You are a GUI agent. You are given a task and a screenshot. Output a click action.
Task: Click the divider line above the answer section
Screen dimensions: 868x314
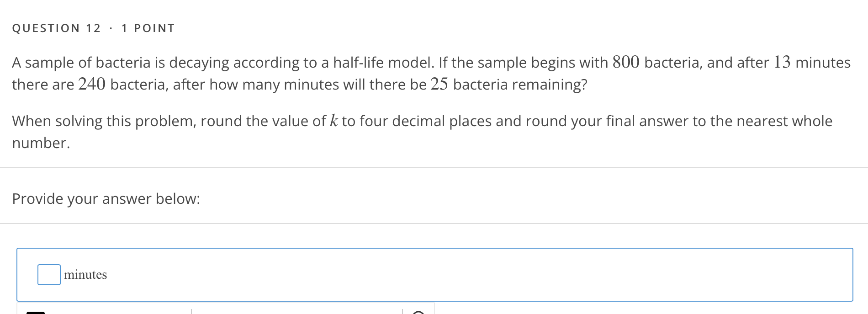click(x=434, y=166)
